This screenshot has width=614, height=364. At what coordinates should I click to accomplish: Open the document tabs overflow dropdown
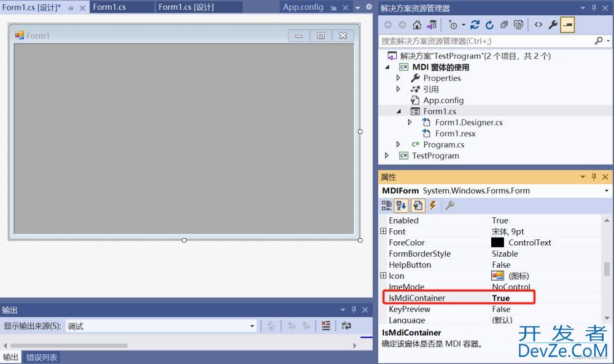(x=357, y=7)
